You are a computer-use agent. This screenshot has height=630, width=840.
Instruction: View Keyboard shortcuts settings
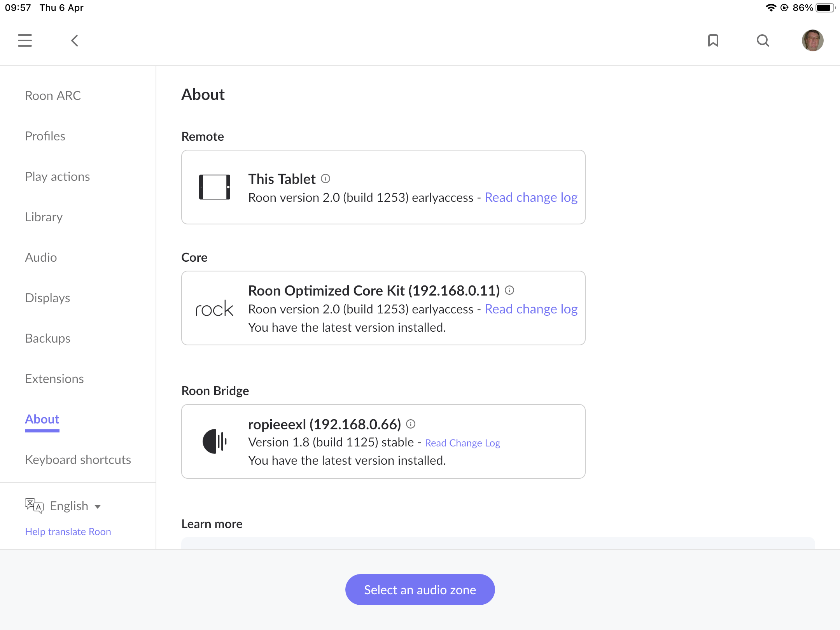pos(78,460)
